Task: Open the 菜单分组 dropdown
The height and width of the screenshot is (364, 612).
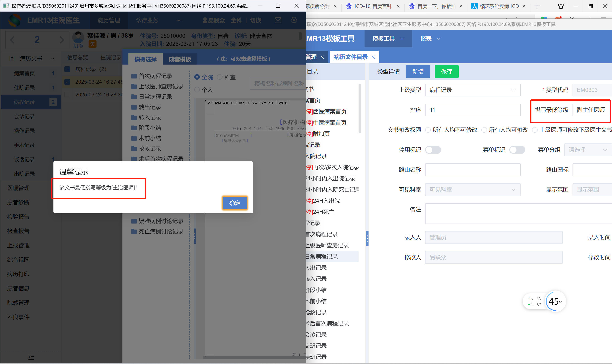Action: coord(588,150)
